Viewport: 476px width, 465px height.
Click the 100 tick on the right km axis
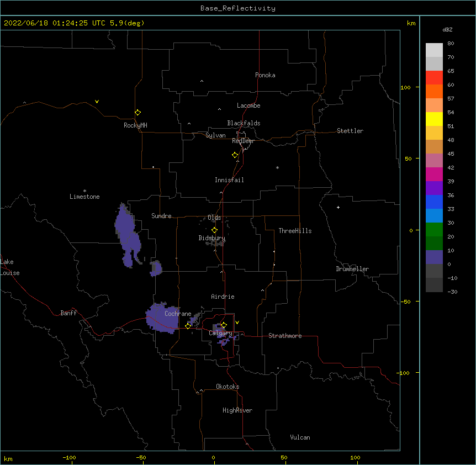click(x=405, y=87)
